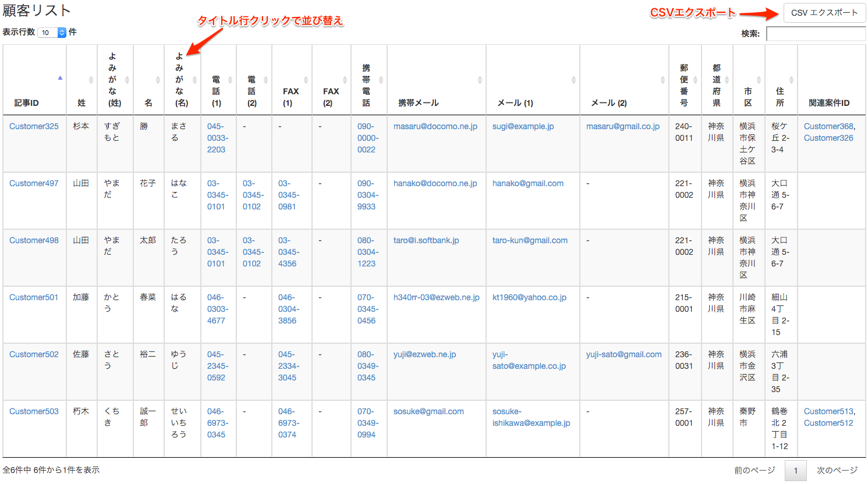Sort by FAX(1) column

(x=306, y=80)
